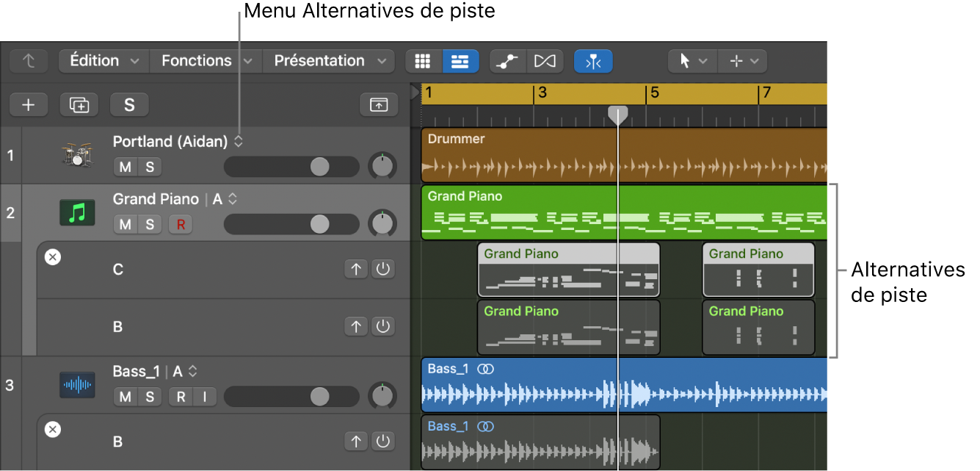
Task: Select the waveform icon of Bass_1 track
Action: [x=77, y=386]
